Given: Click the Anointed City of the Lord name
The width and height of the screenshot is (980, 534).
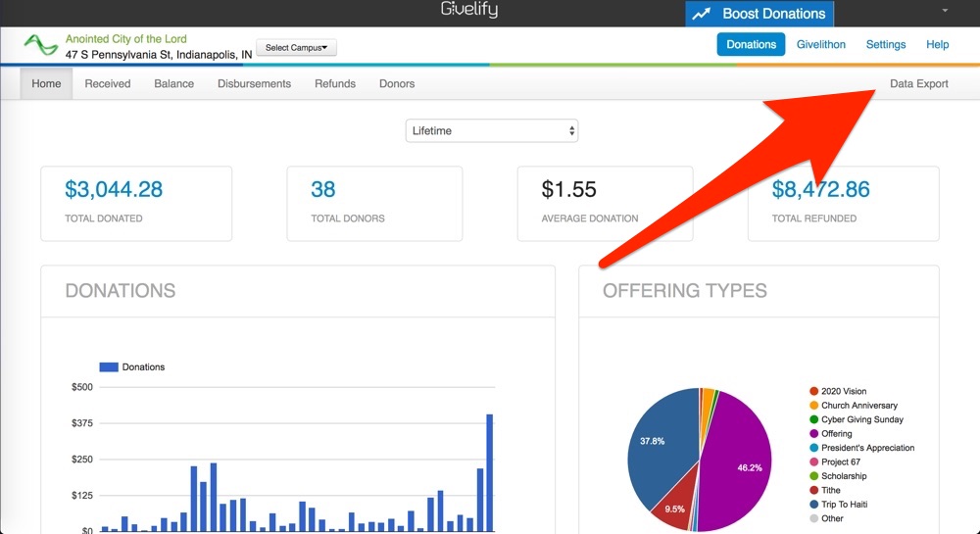Looking at the screenshot, I should click(x=126, y=39).
